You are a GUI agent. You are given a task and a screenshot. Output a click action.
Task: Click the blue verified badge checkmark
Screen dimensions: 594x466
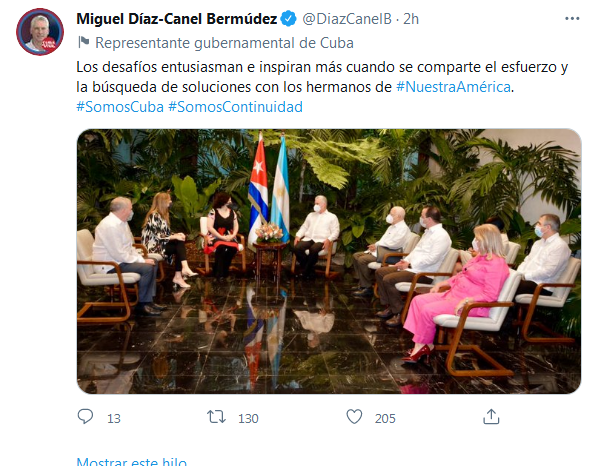tap(289, 19)
